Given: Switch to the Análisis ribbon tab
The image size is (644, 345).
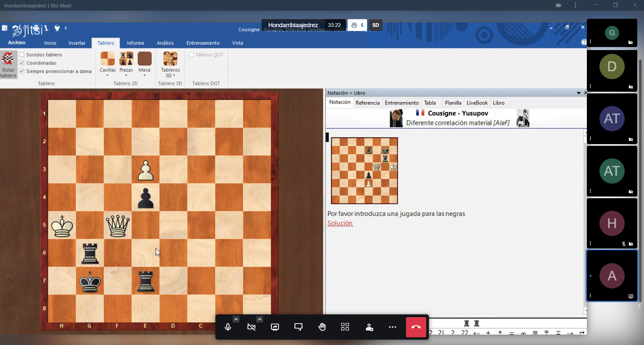Looking at the screenshot, I should click(165, 43).
